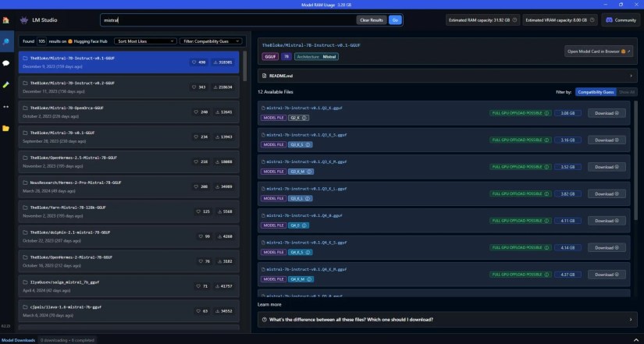The height and width of the screenshot is (344, 644).
Task: Select NousResearch/Hermes-2-Pro-Mistral-7B-GGUF result
Action: [x=129, y=186]
